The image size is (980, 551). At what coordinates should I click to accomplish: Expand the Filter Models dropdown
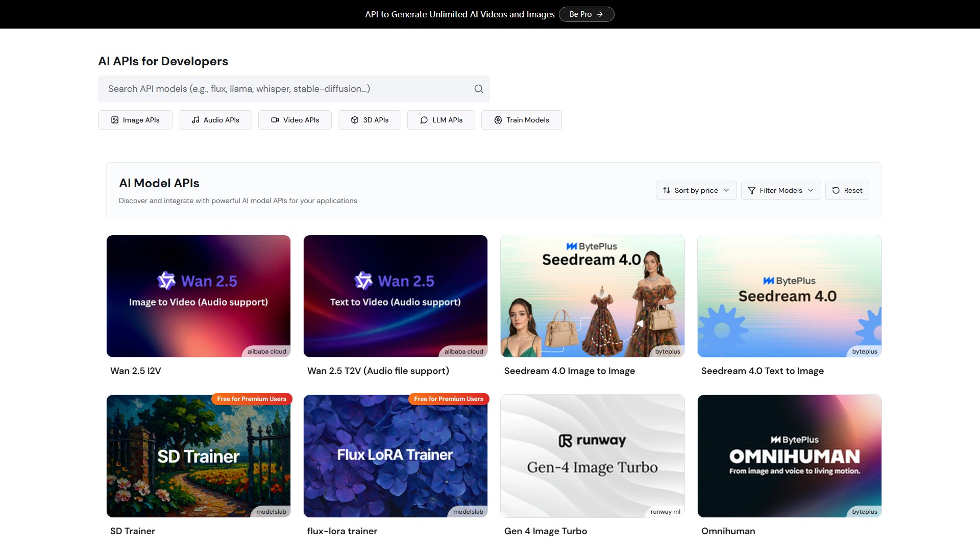click(780, 190)
